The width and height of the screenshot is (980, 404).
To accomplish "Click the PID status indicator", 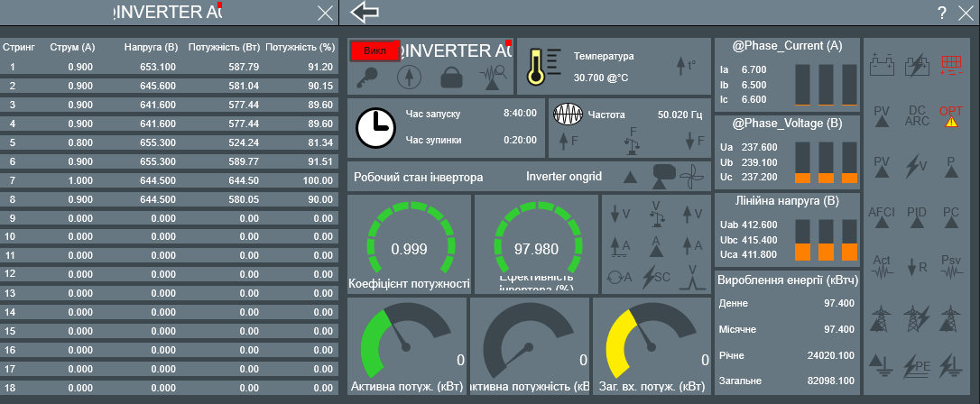I will 917,215.
